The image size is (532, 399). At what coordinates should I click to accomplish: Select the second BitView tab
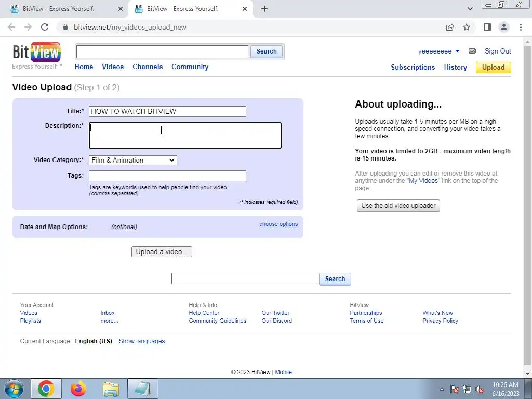click(190, 9)
